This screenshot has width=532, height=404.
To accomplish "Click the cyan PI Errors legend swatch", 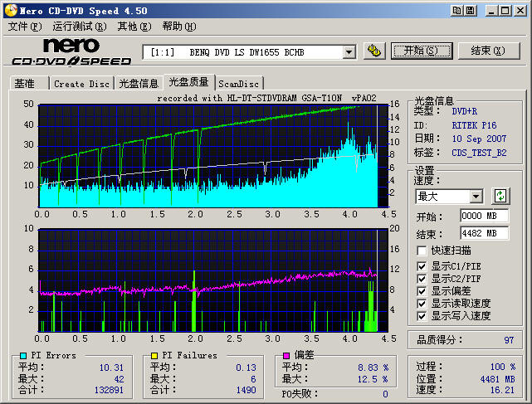I will click(x=23, y=356).
